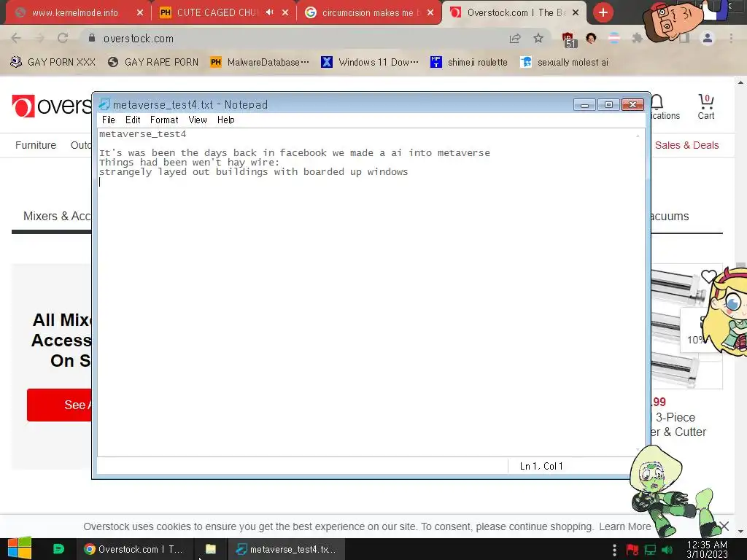Viewport: 747px width, 560px height.
Task: Close the metaverse_test4.txt Notepad window
Action: [632, 104]
